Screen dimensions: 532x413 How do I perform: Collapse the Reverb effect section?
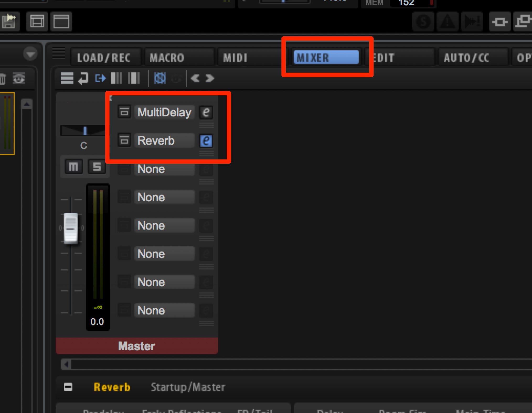[x=68, y=387]
